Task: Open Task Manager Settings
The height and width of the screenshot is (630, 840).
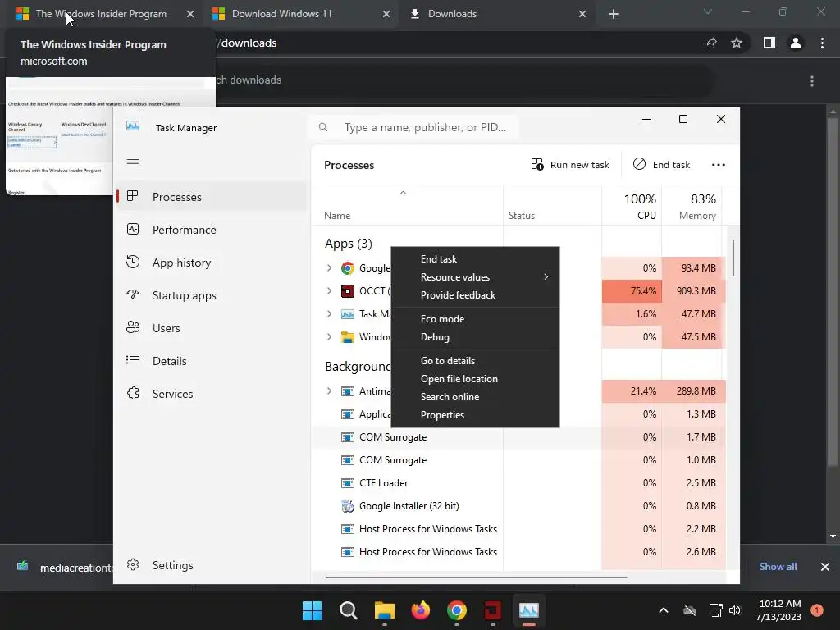Action: [x=212, y=565]
